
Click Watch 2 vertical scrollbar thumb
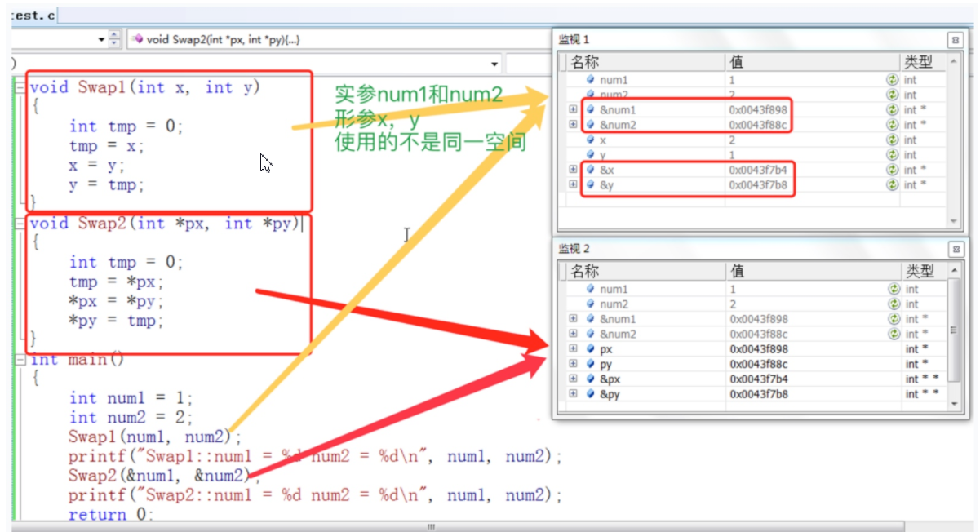coord(955,330)
